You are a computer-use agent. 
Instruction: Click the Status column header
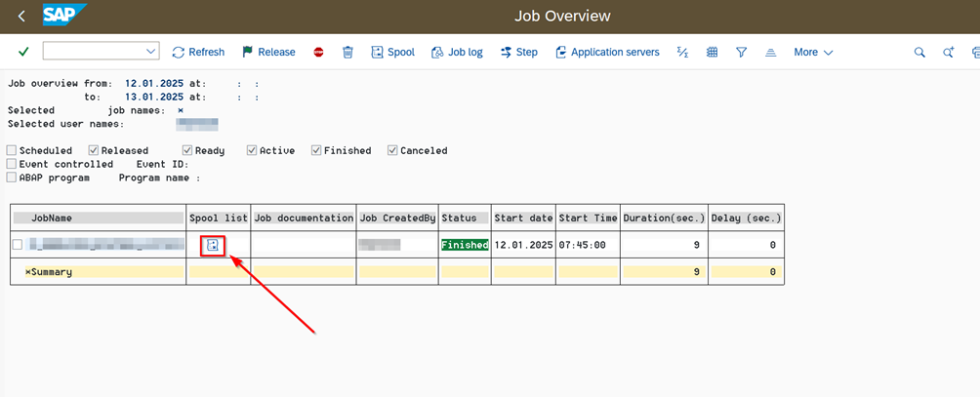[465, 218]
